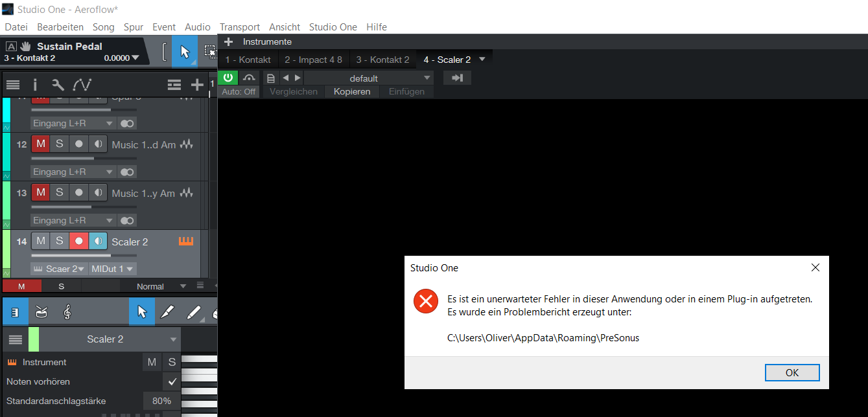868x417 pixels.
Task: Click OK in the error dialog
Action: pos(792,373)
